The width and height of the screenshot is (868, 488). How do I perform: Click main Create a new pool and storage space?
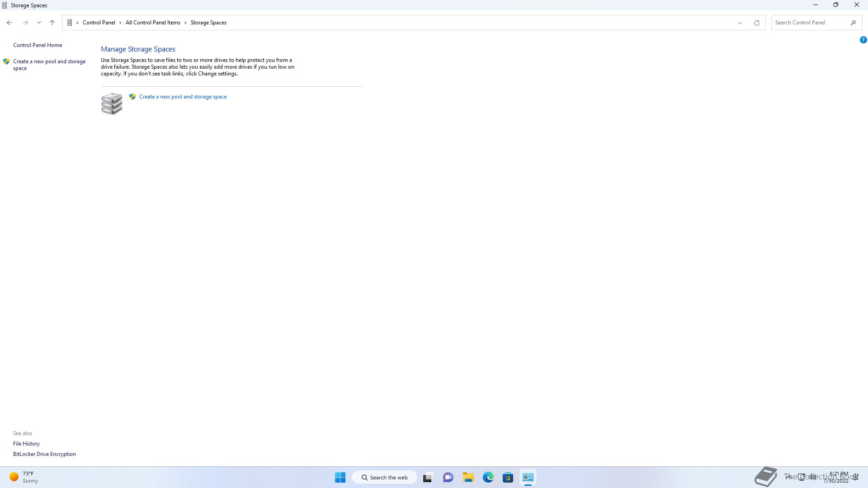[x=183, y=97]
